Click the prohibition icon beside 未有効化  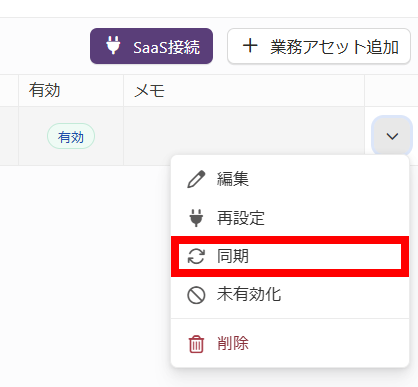(196, 295)
